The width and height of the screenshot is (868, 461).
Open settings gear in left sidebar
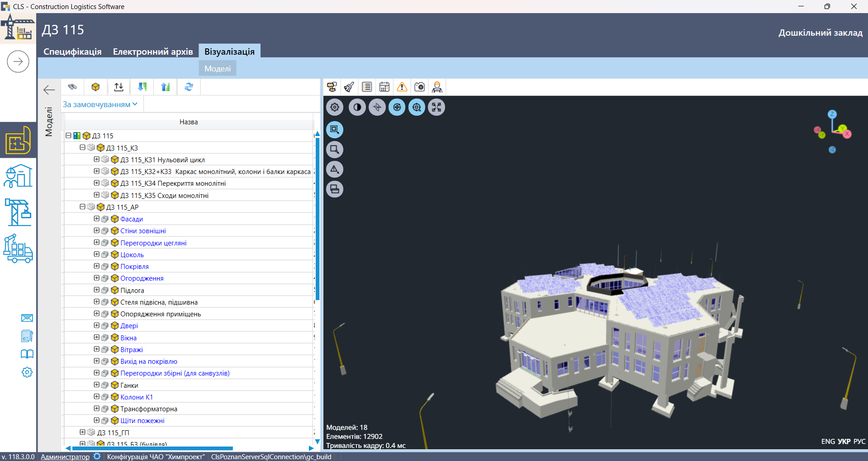coord(27,372)
